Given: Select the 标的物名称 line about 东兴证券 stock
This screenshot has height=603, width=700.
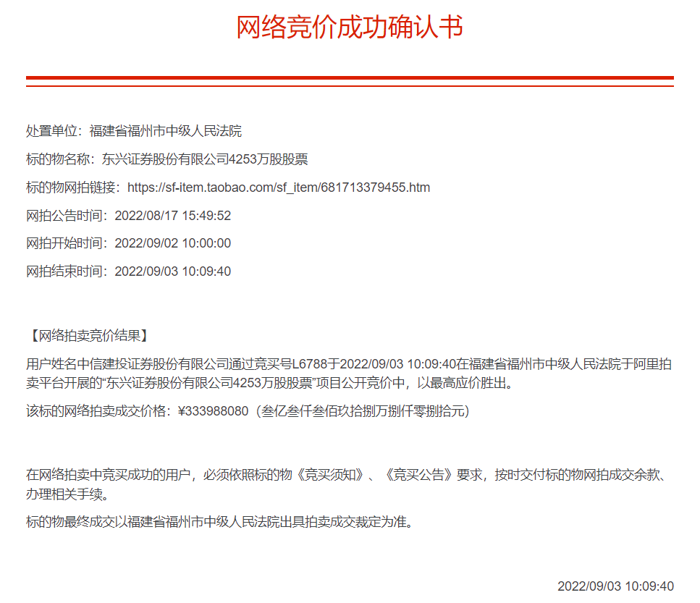Looking at the screenshot, I should [x=167, y=159].
